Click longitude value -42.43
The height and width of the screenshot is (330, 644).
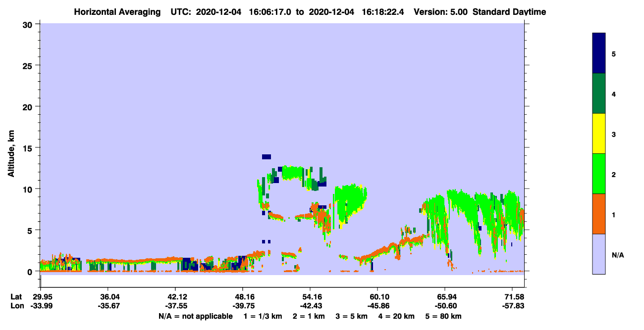310,306
